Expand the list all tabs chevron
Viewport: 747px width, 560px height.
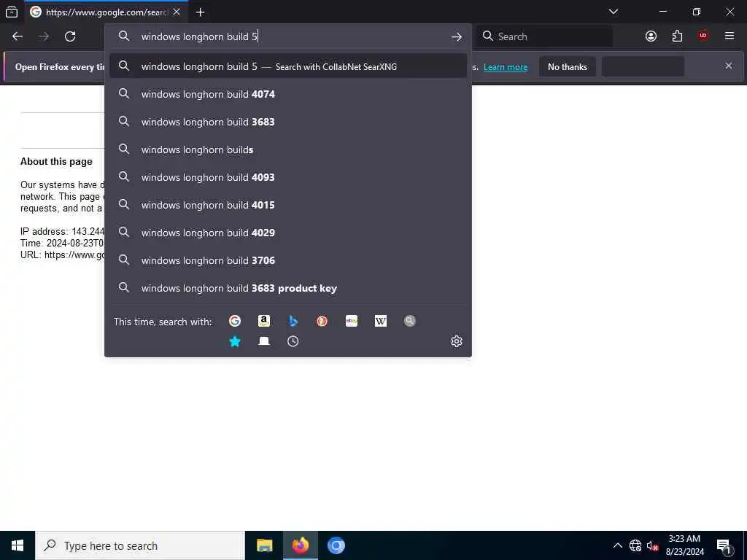point(614,12)
